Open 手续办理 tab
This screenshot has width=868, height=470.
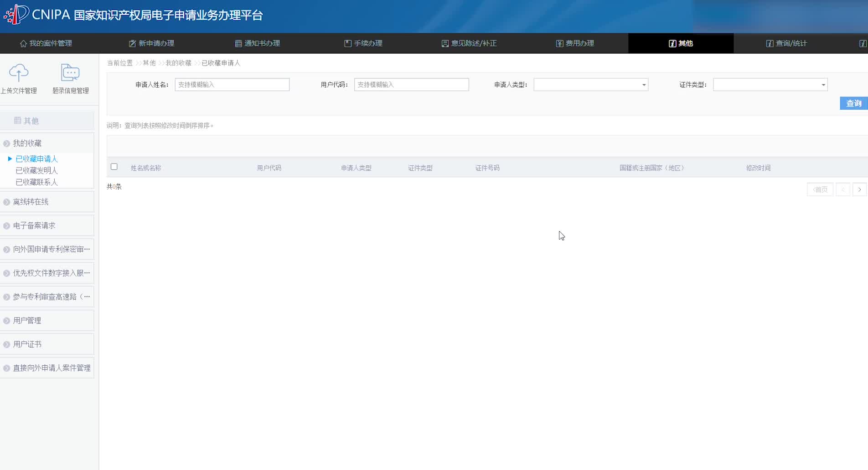coord(363,43)
